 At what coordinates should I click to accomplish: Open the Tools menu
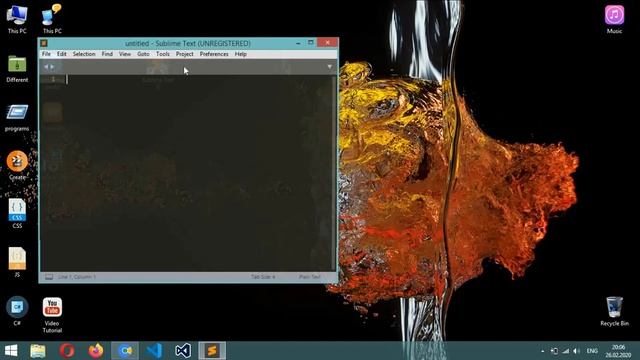(162, 54)
